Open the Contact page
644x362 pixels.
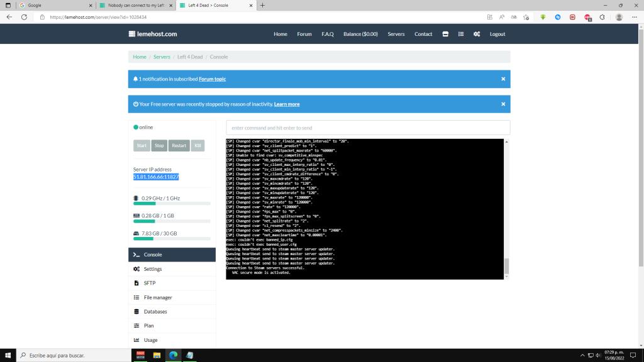[423, 34]
